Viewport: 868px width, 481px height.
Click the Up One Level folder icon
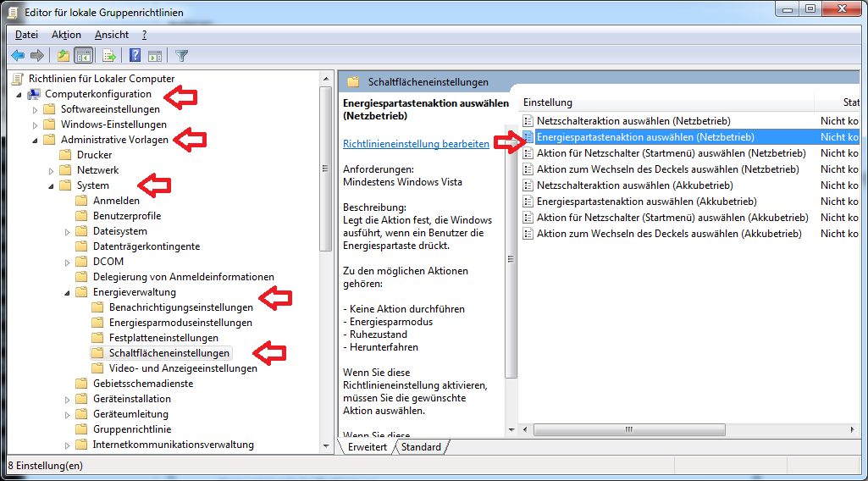63,56
